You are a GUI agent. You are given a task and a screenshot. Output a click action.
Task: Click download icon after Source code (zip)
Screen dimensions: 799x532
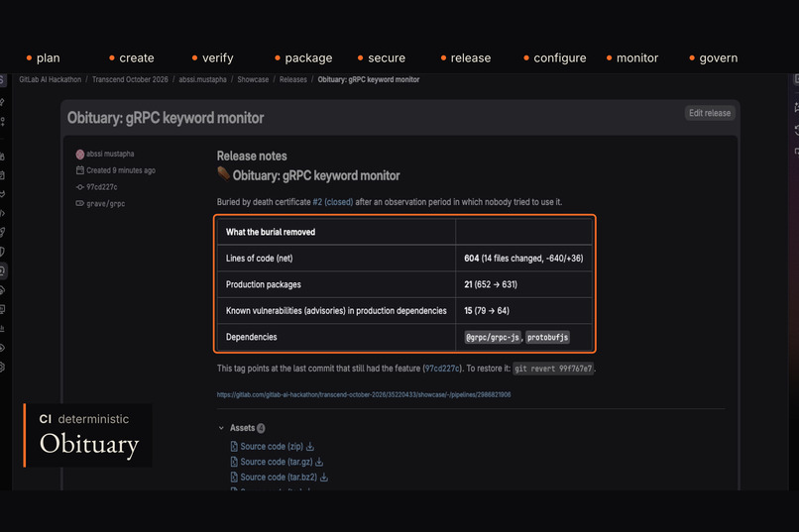(310, 447)
